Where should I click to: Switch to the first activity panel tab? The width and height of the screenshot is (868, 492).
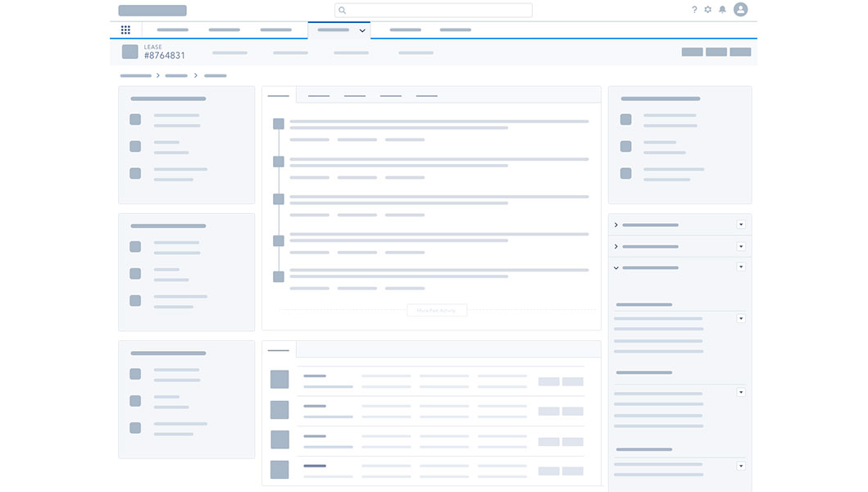coord(278,94)
